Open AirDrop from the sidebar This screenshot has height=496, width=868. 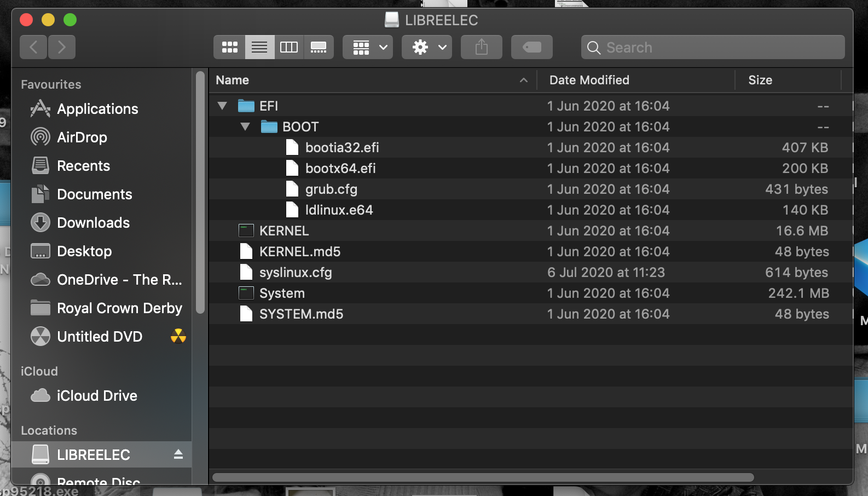(82, 137)
